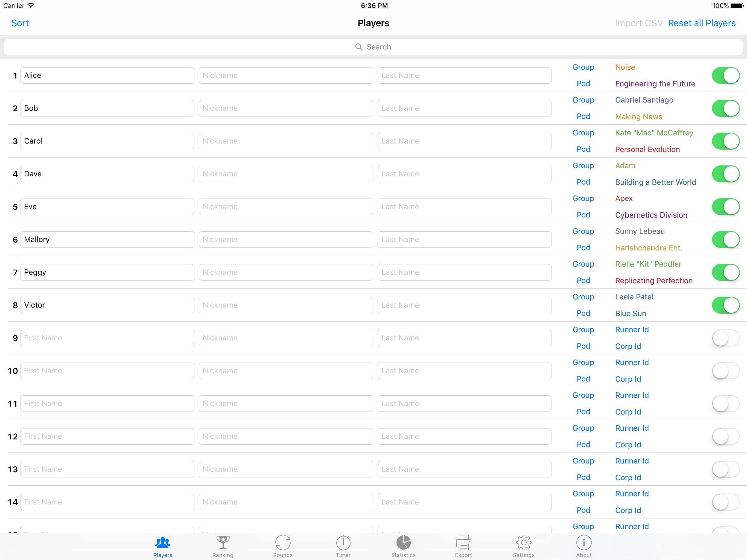The width and height of the screenshot is (747, 560).
Task: Tap the Group button for Eve
Action: (x=583, y=198)
